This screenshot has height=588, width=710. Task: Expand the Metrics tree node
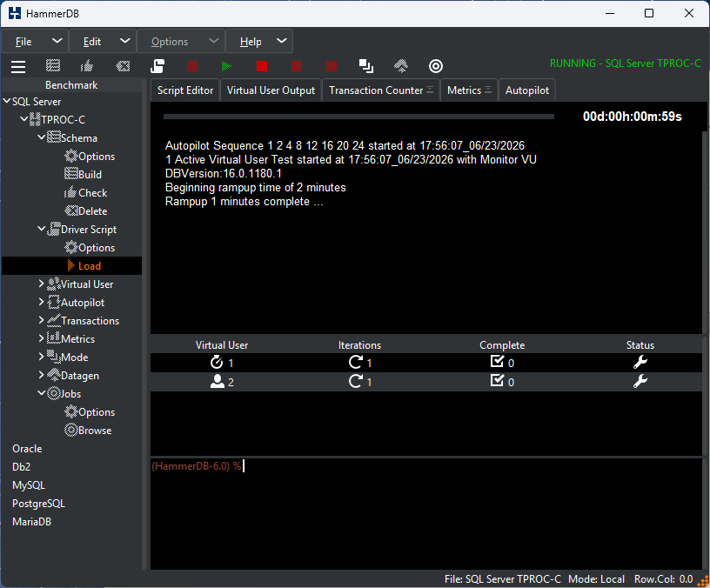42,338
